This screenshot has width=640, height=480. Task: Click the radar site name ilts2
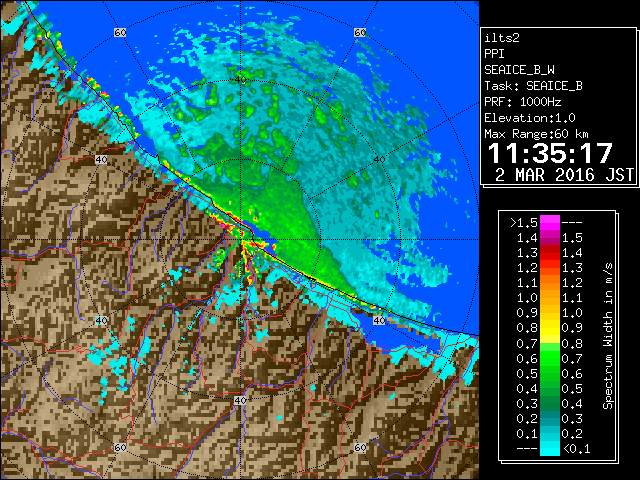502,38
